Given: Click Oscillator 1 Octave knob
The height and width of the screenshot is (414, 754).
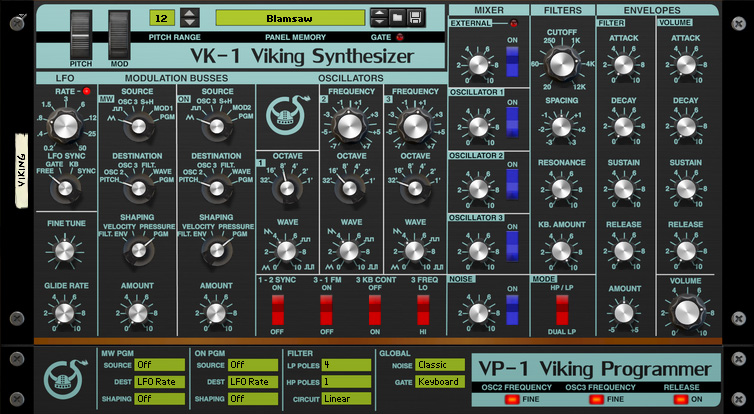Looking at the screenshot, I should (287, 188).
